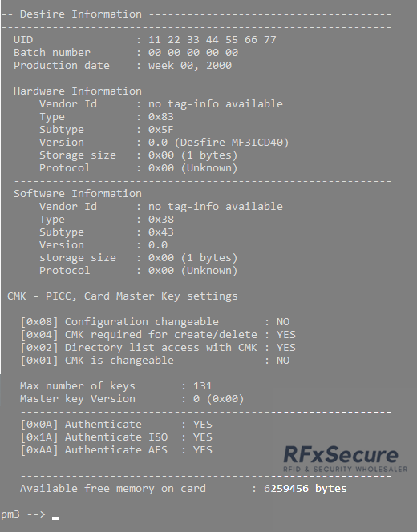The image size is (417, 532).
Task: Click the software Type value 0x38
Action: (x=161, y=220)
